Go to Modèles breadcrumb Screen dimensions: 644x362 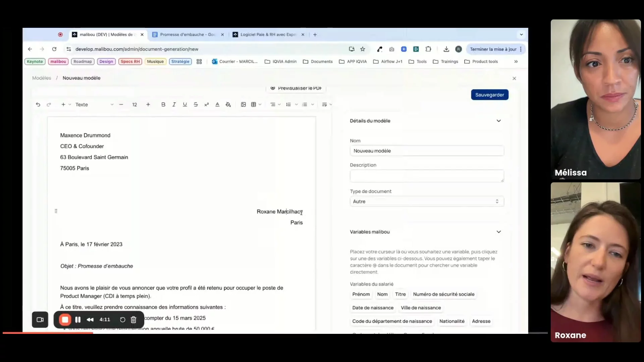point(42,78)
